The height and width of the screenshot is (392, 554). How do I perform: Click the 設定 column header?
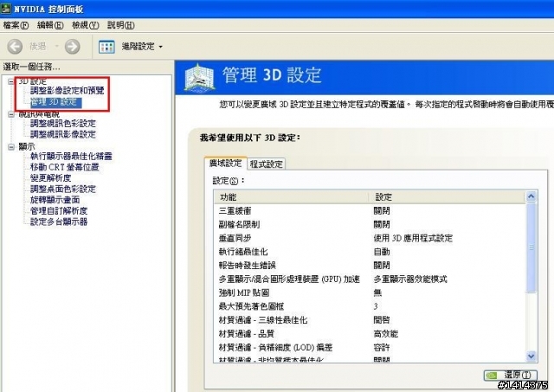coord(447,197)
